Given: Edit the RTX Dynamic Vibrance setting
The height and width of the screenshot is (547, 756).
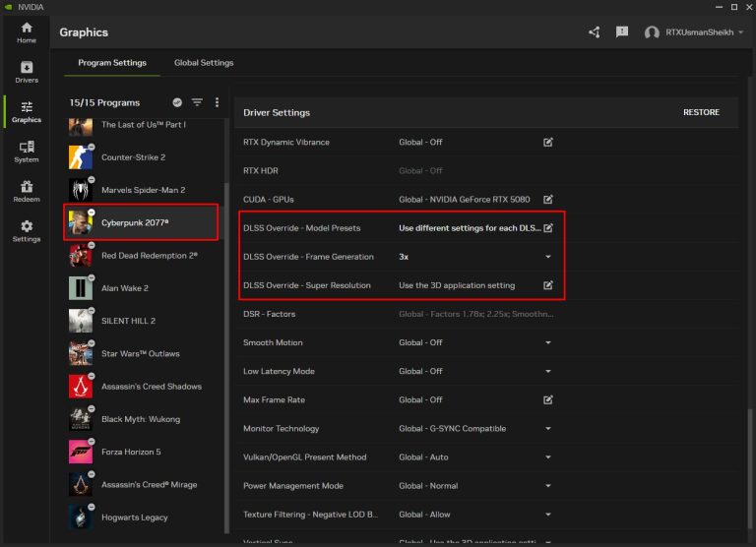Looking at the screenshot, I should [x=548, y=142].
